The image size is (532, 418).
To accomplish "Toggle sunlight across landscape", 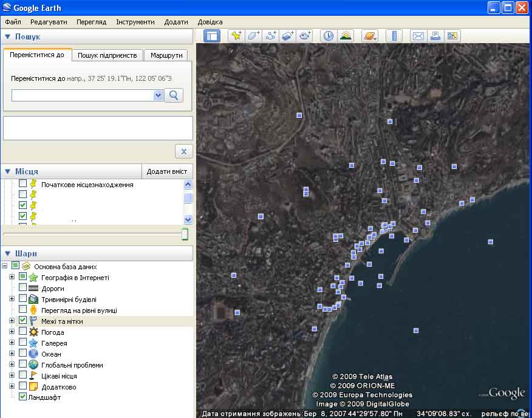I will (346, 36).
